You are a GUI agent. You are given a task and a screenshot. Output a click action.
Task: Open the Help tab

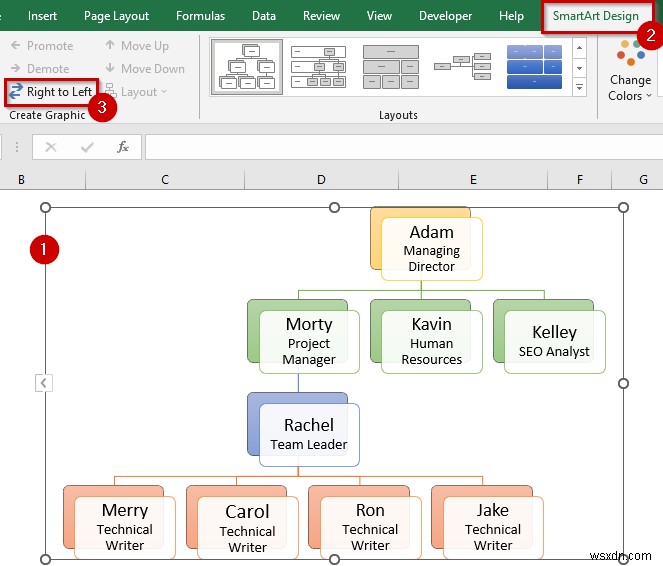coord(511,16)
